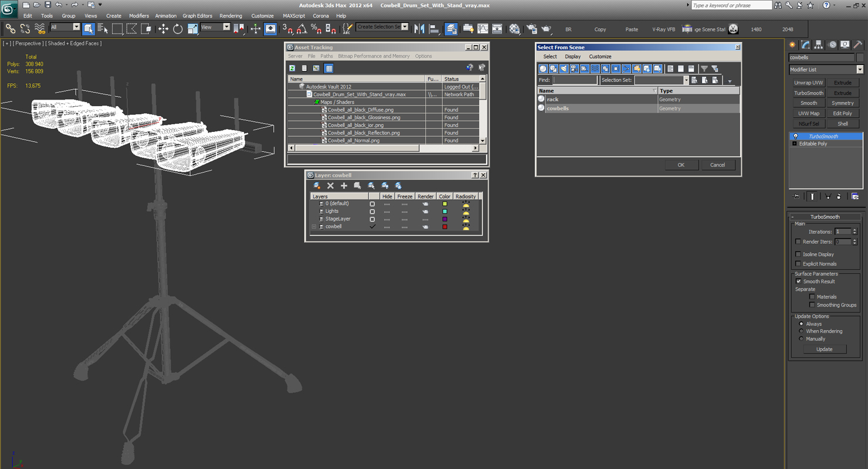Select the Link tool in main toolbar

10,28
